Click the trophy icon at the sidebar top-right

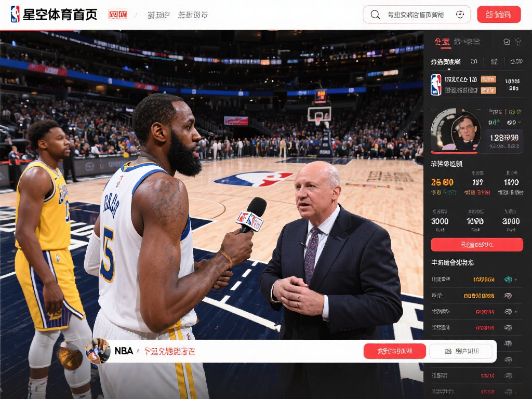tap(519, 42)
